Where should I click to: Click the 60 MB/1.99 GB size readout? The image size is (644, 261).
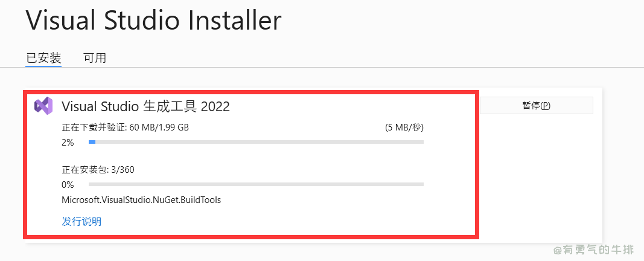(x=159, y=127)
